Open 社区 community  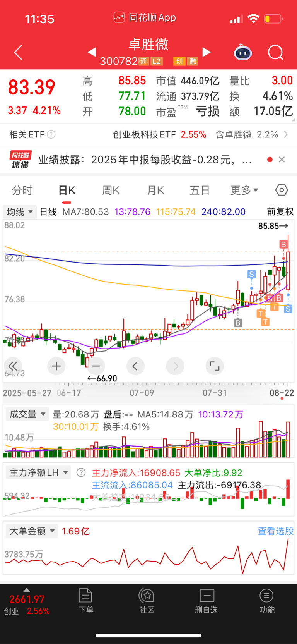pos(147,601)
